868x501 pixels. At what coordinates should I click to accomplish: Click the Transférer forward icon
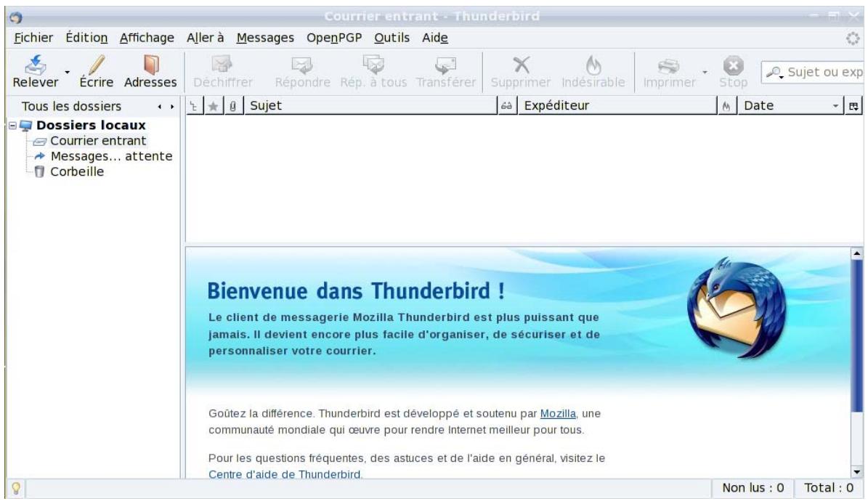pyautogui.click(x=445, y=65)
